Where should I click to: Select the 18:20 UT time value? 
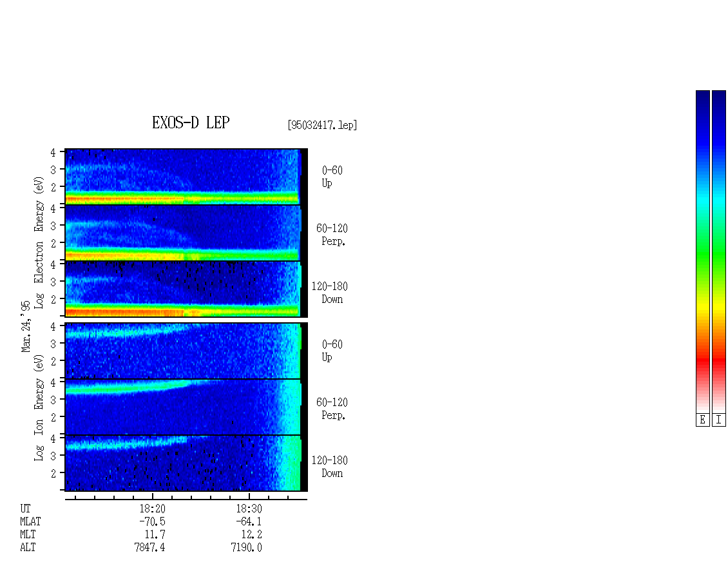(x=152, y=509)
